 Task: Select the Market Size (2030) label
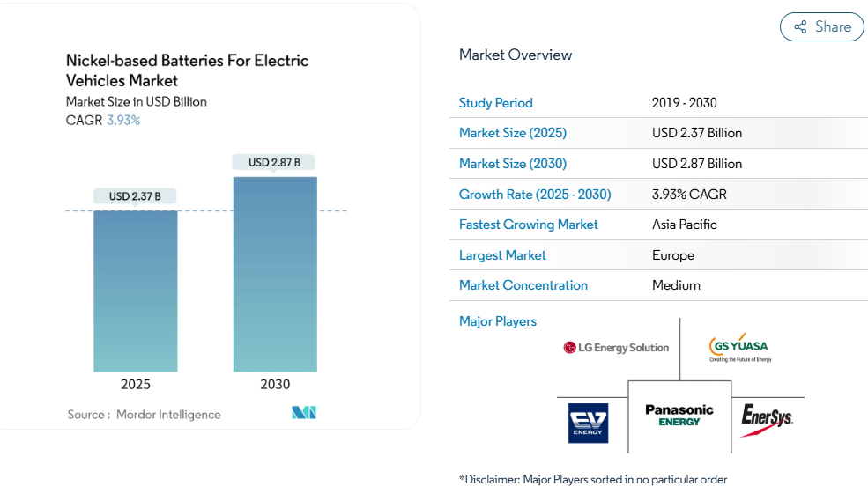512,164
